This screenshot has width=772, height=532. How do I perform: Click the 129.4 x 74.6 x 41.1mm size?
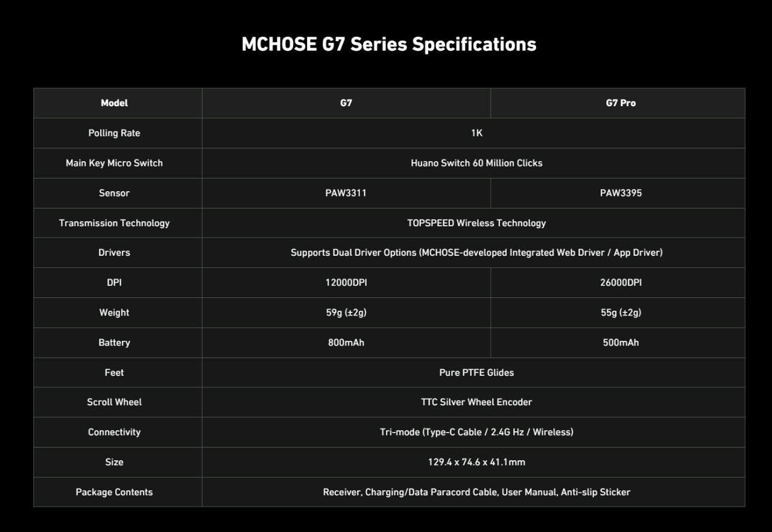476,462
